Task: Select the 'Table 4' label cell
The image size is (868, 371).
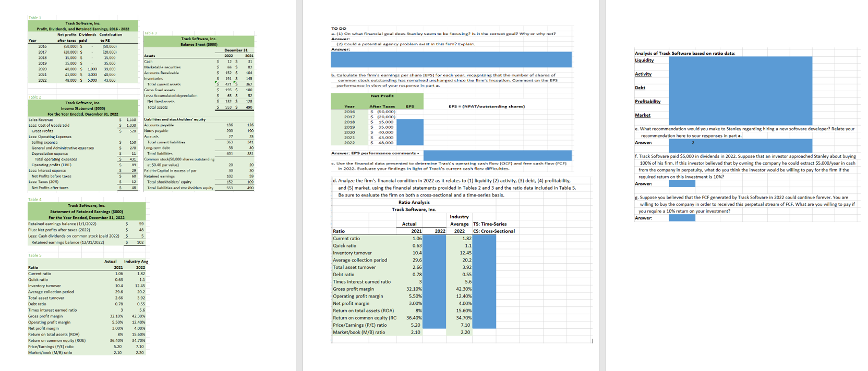Action: (x=34, y=200)
